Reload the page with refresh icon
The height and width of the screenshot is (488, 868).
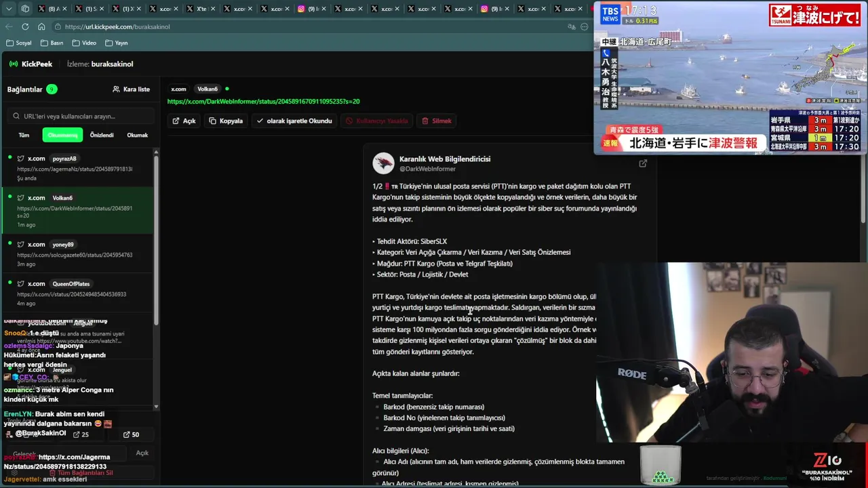click(25, 26)
